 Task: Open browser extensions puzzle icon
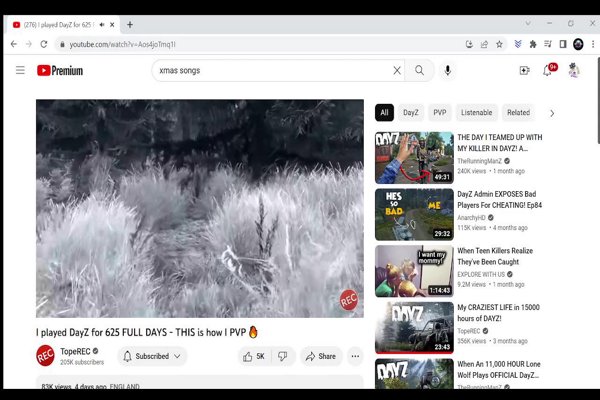coord(533,44)
